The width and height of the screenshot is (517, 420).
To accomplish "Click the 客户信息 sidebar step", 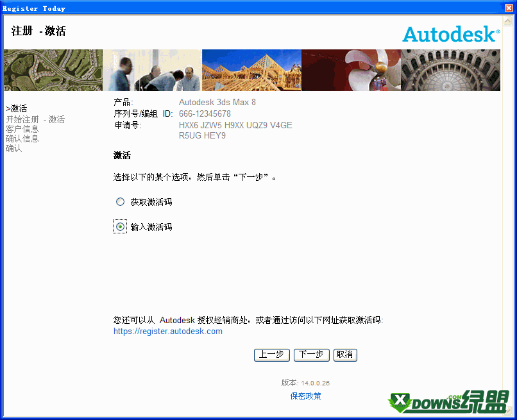I will [22, 129].
